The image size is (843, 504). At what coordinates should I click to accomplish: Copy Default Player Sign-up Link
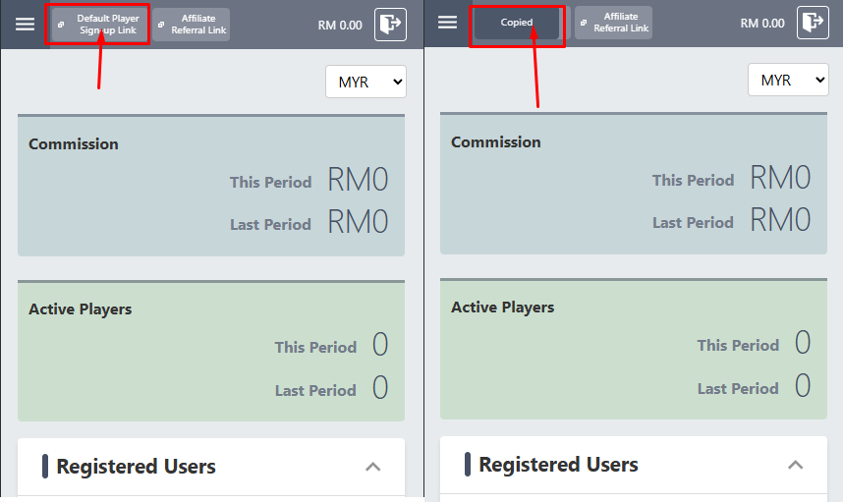(x=100, y=25)
